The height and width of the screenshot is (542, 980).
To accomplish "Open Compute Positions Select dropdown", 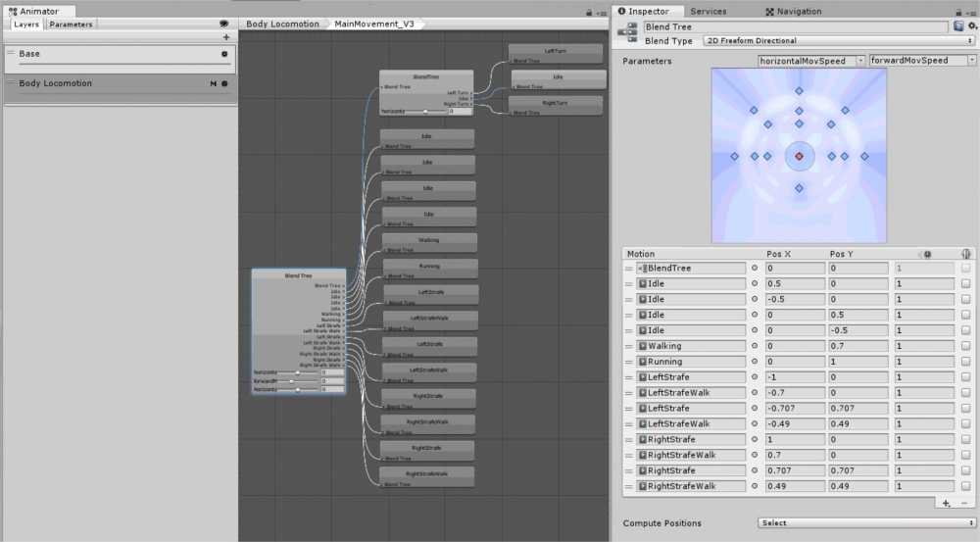I will tap(867, 522).
